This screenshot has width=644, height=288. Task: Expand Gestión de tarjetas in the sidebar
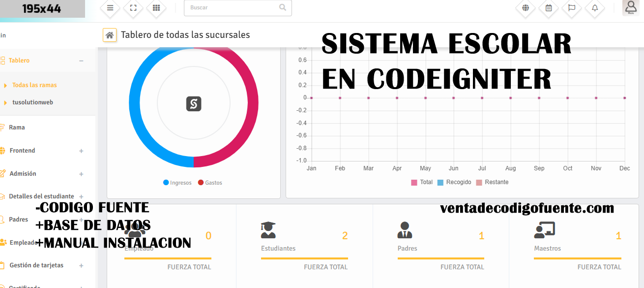pyautogui.click(x=81, y=265)
